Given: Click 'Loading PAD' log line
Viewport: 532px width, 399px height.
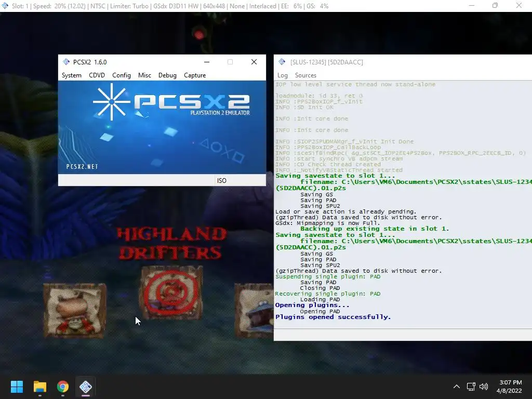Looking at the screenshot, I should point(320,300).
